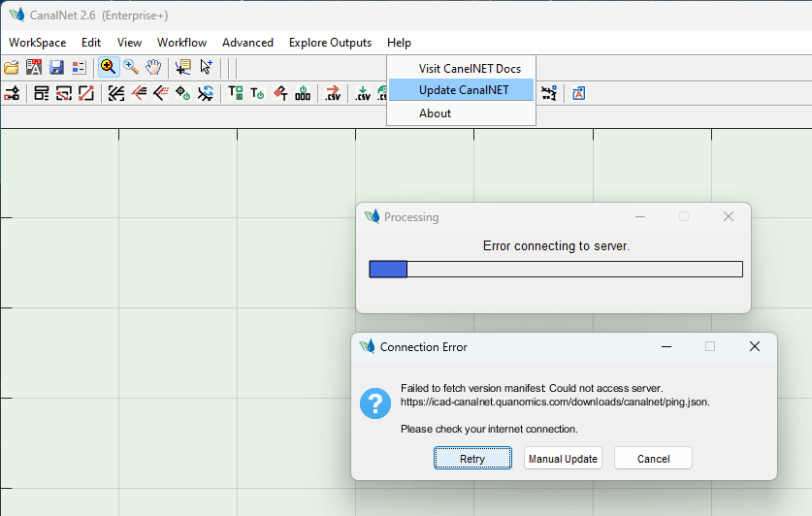This screenshot has height=516, width=812.
Task: Click the red eraser over T icon
Action: [280, 94]
